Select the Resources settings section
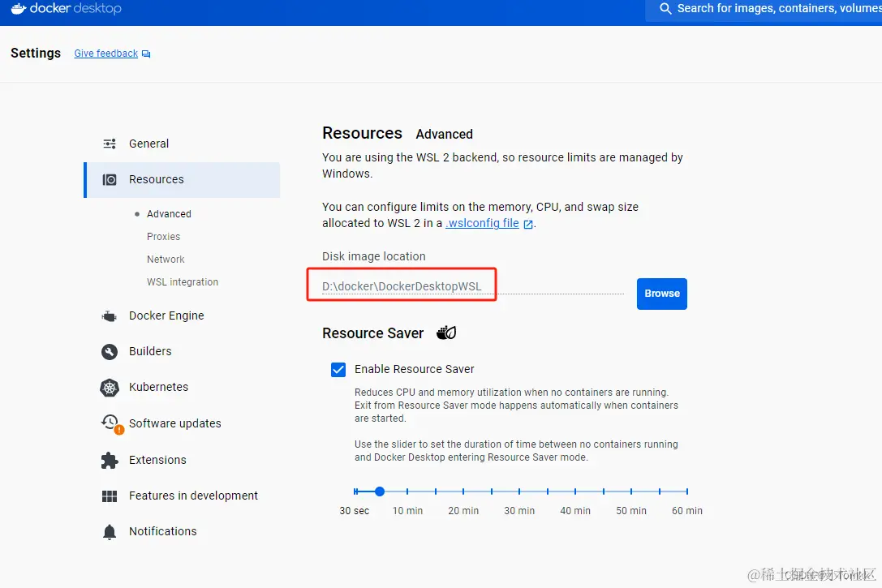The height and width of the screenshot is (588, 882). [183, 180]
